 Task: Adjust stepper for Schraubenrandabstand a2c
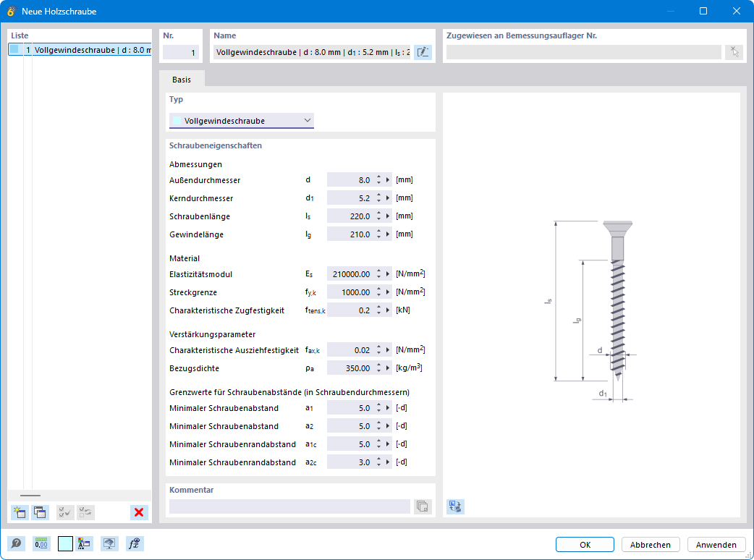point(379,462)
